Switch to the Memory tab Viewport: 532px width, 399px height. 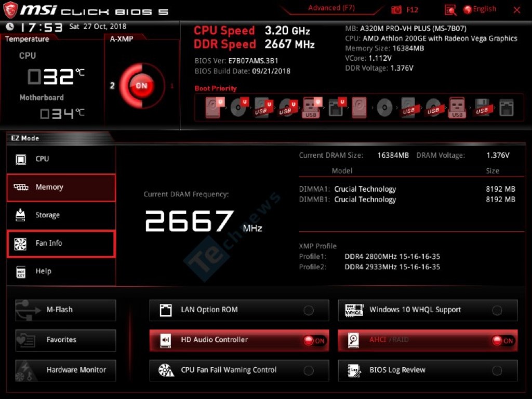point(61,187)
